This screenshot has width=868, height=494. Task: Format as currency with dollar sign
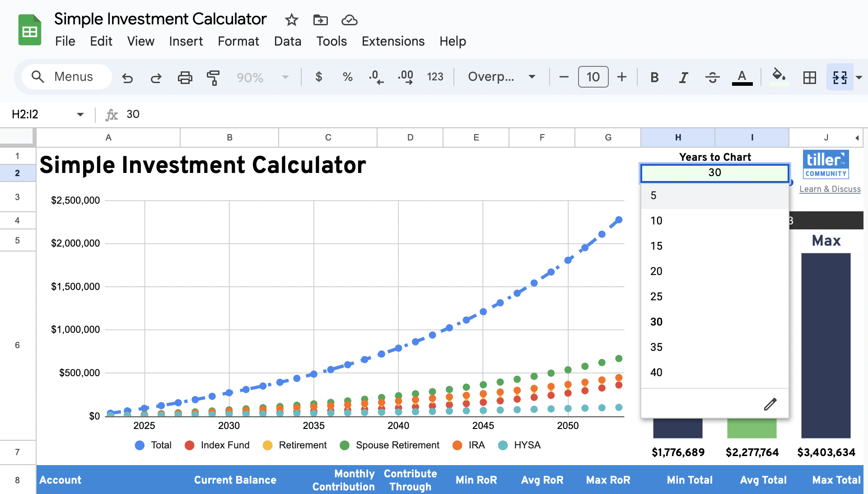(x=319, y=77)
